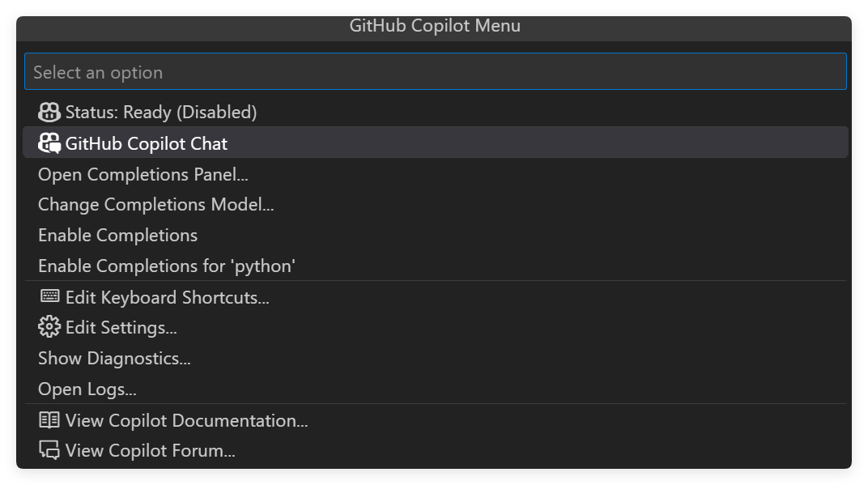Click the GitHub Copilot Menu title
This screenshot has height=485, width=868.
pos(435,26)
